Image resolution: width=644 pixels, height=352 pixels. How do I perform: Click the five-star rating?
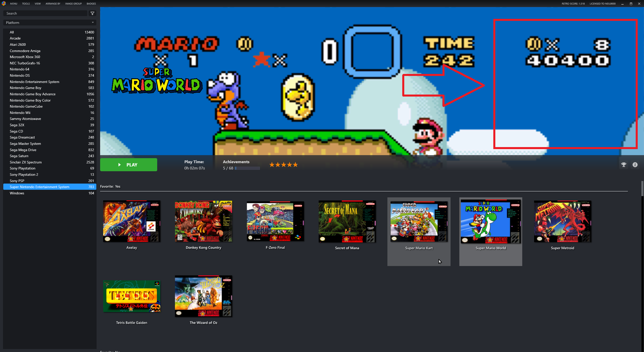coord(284,165)
